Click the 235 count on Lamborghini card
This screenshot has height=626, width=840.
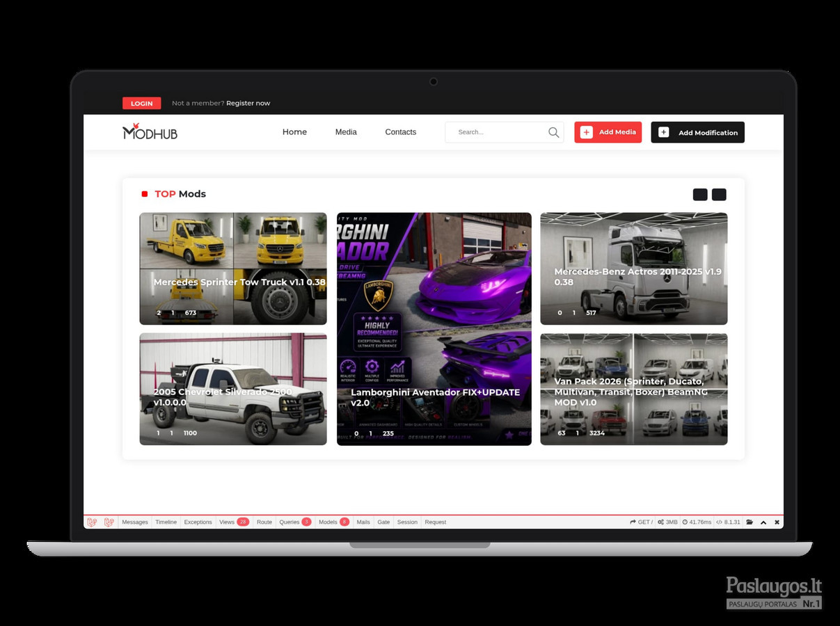click(388, 433)
